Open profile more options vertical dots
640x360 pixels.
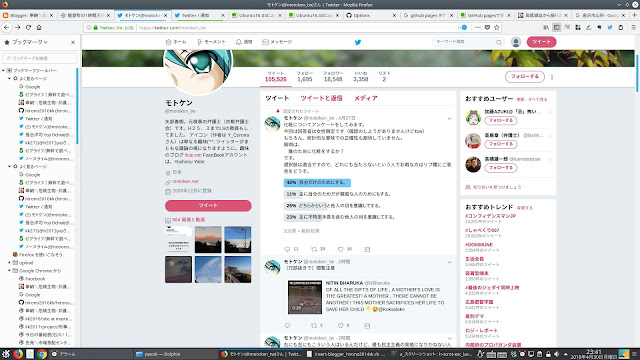click(x=552, y=77)
